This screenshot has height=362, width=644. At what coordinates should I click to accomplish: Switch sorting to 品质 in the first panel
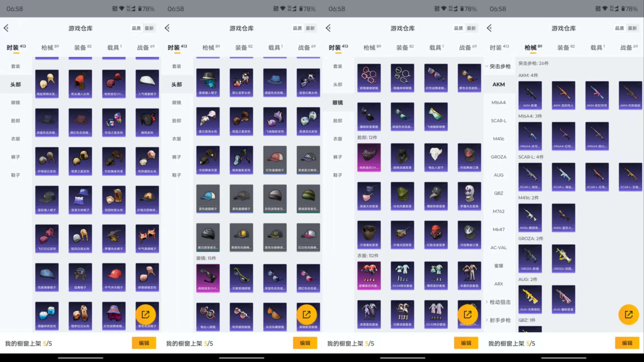pos(136,28)
